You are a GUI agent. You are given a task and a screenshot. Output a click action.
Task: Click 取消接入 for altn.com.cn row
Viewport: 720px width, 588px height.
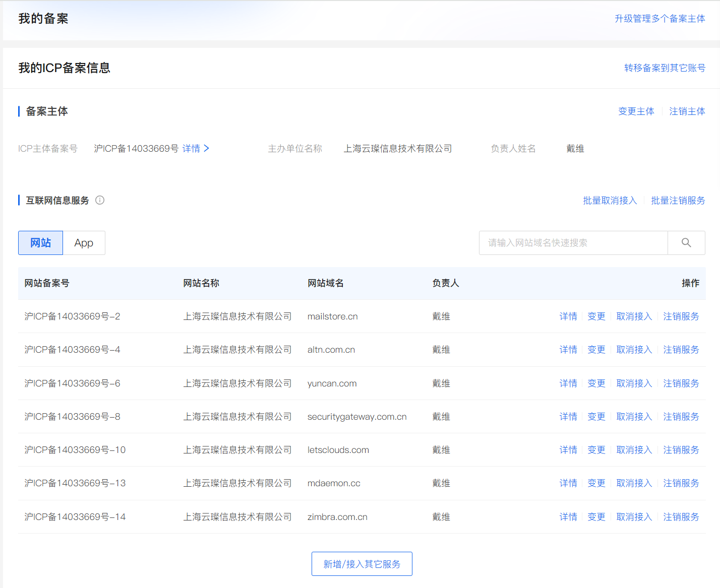pos(634,350)
